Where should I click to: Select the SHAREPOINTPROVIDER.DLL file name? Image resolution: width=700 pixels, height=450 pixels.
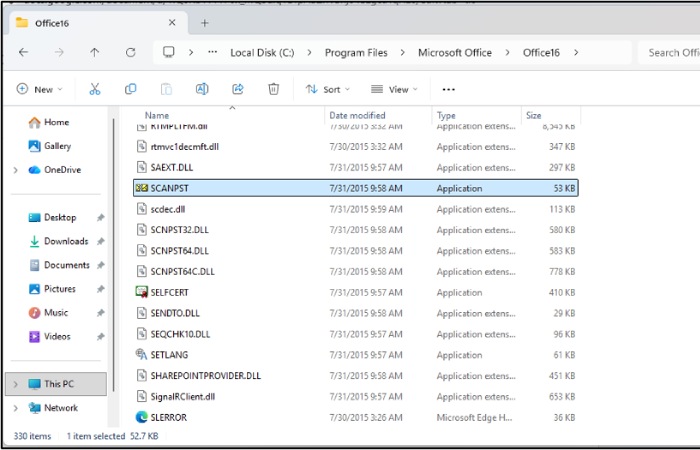tap(205, 376)
